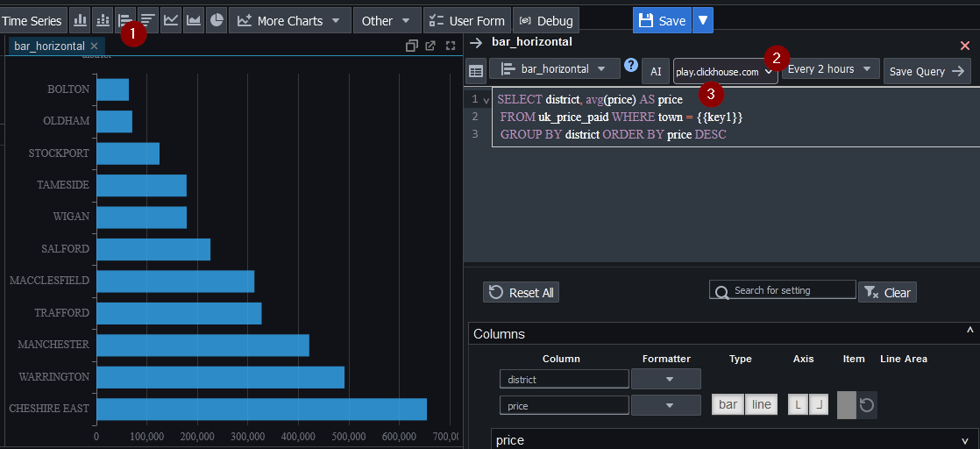Save the dashboard with Save button
Screen dimensions: 980x449
(x=664, y=21)
